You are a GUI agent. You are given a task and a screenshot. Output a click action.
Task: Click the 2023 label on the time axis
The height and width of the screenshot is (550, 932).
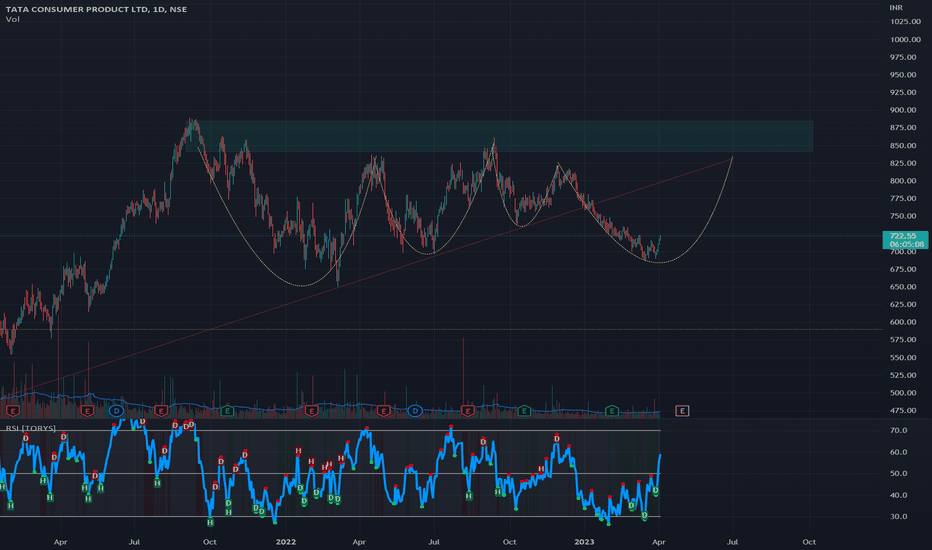pyautogui.click(x=584, y=542)
